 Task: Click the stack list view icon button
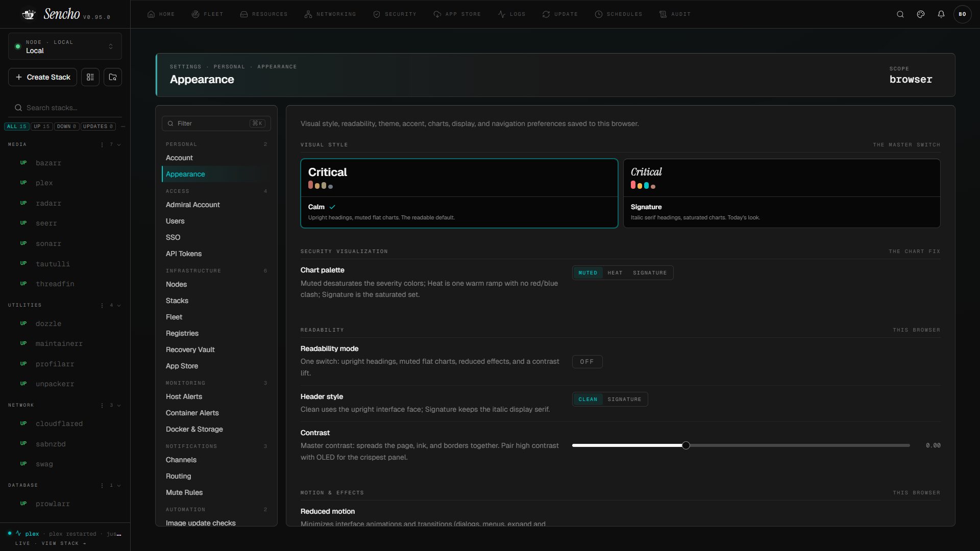(90, 77)
